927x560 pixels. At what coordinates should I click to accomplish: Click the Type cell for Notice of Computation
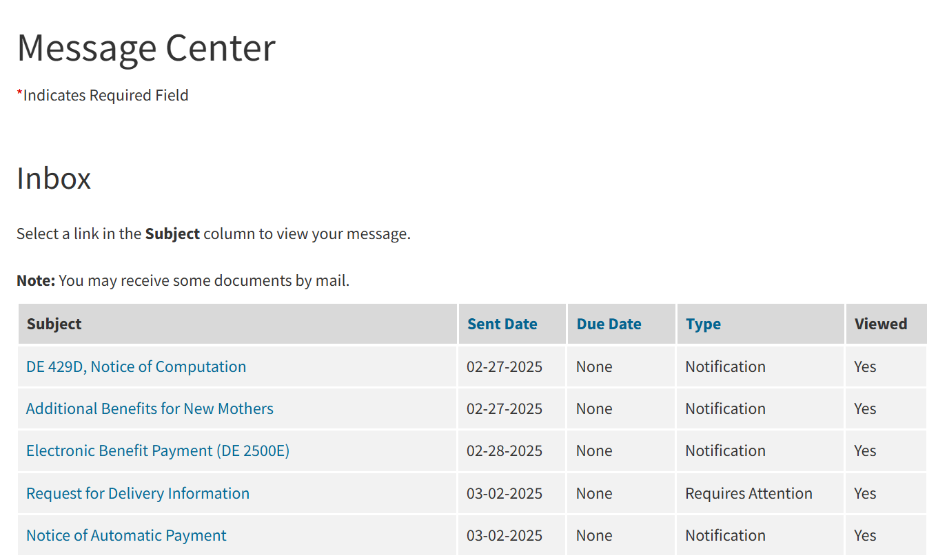tap(725, 366)
